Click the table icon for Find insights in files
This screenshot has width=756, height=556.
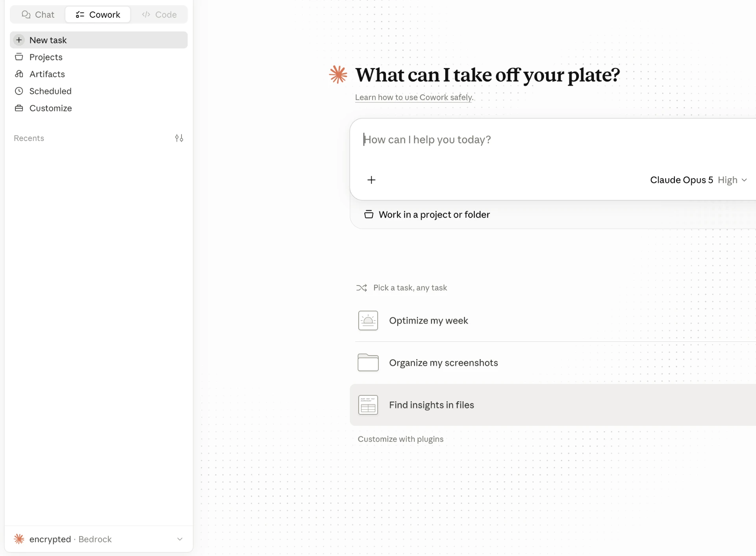tap(368, 405)
